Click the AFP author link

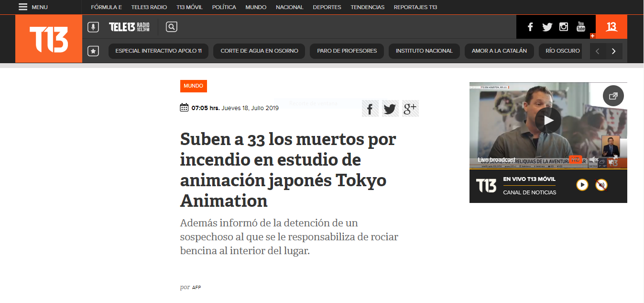coord(196,288)
